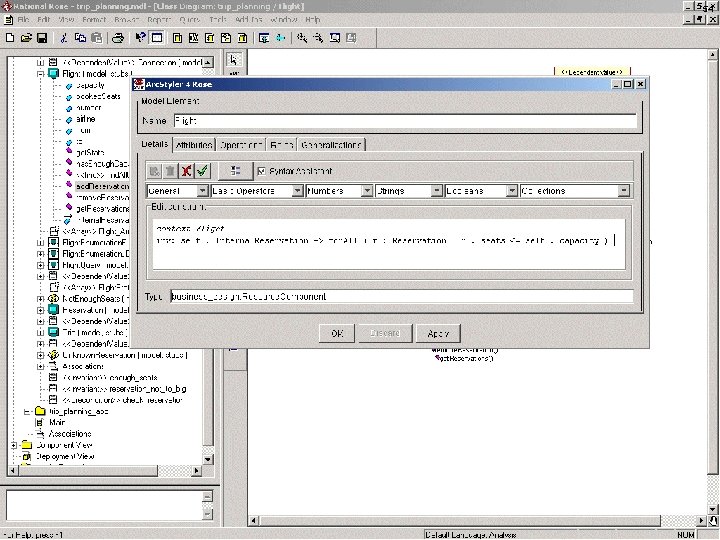Open the Collections dropdown
The width and height of the screenshot is (720, 540).
(623, 191)
